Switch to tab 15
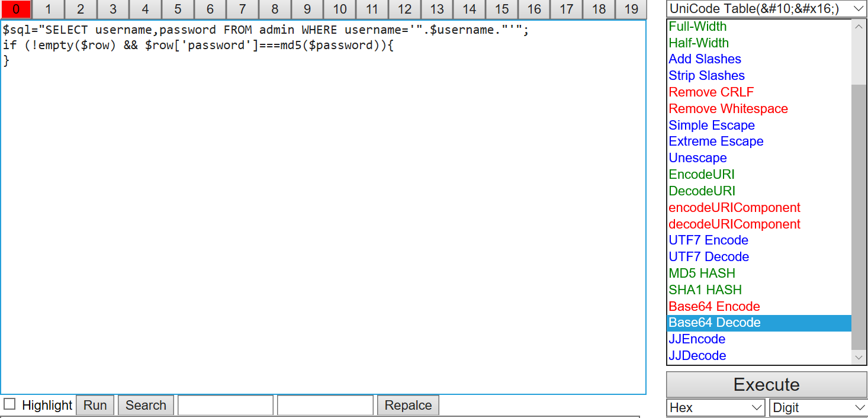This screenshot has height=418, width=868. (501, 9)
